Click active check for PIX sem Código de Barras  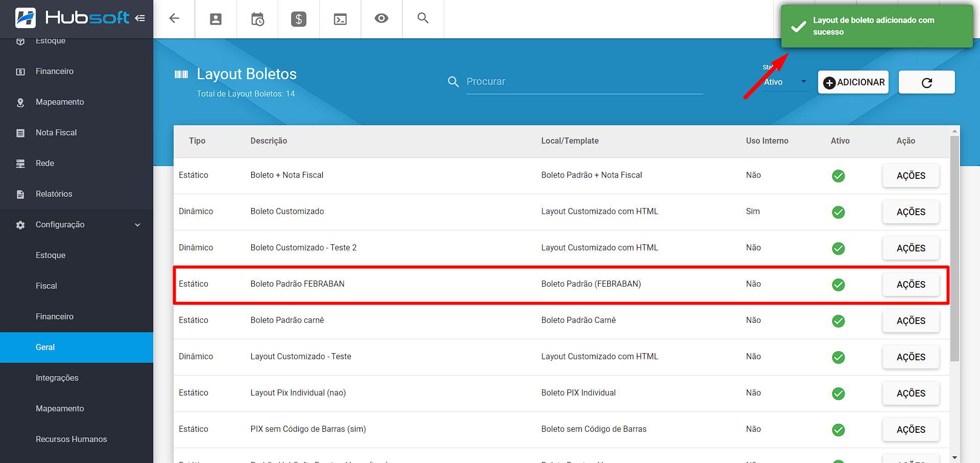click(x=839, y=430)
